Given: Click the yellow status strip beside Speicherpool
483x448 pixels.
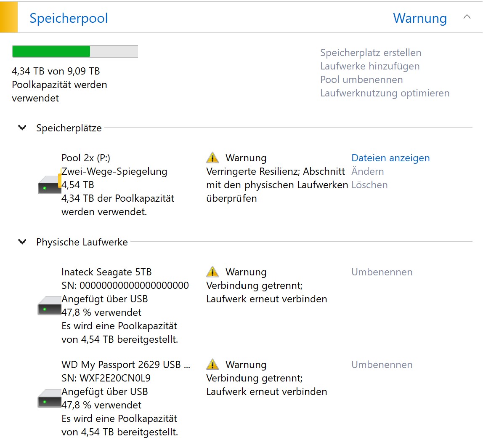Looking at the screenshot, I should 8,17.
